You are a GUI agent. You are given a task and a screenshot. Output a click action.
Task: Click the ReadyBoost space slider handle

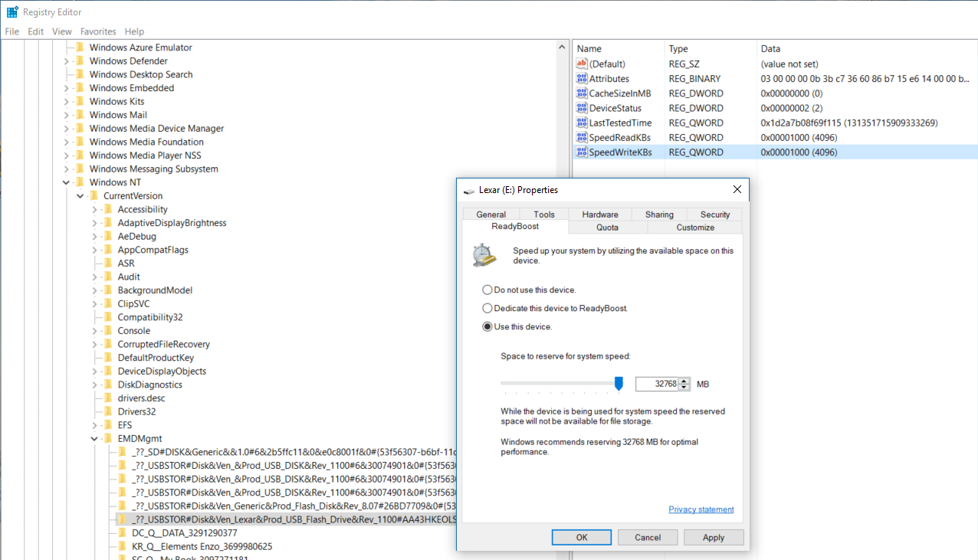click(x=619, y=384)
